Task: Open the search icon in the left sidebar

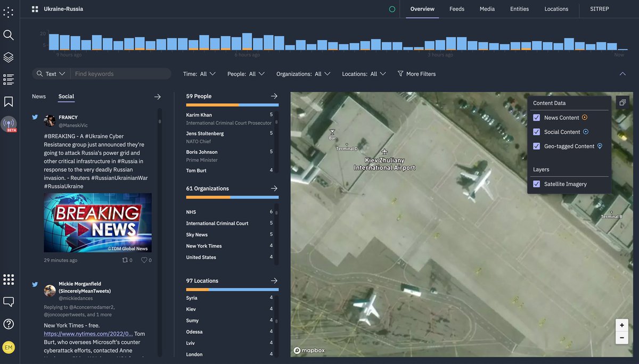Action: tap(9, 35)
